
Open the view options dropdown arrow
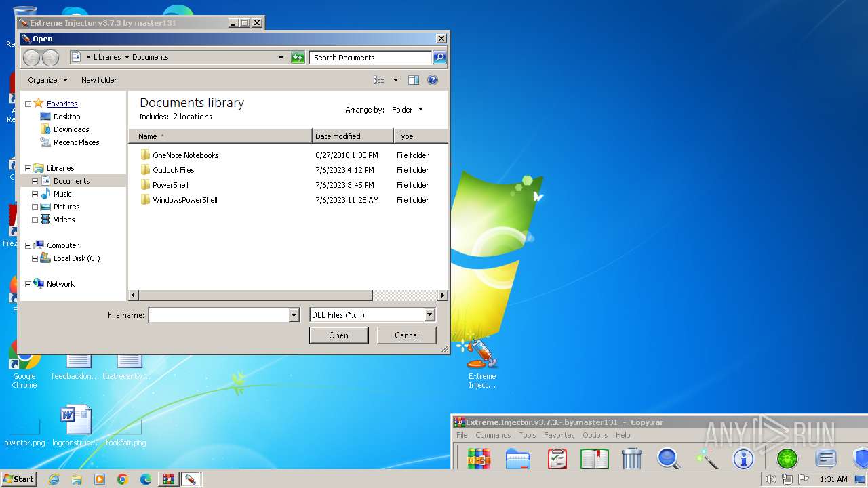pyautogui.click(x=395, y=80)
